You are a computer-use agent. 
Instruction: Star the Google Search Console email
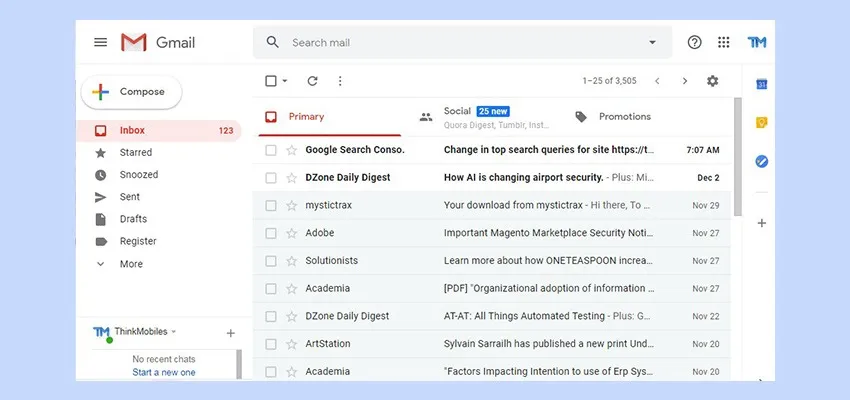[x=292, y=150]
